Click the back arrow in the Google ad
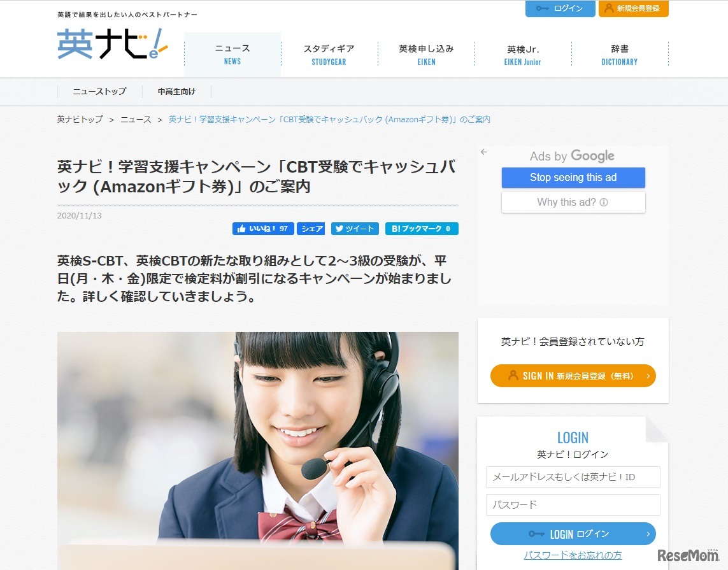This screenshot has width=728, height=570. tap(484, 152)
